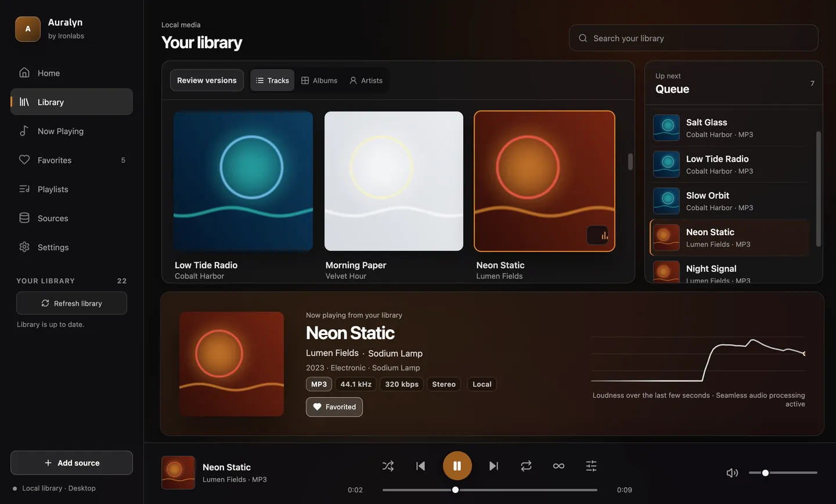
Task: Click the Review versions button
Action: tap(207, 80)
